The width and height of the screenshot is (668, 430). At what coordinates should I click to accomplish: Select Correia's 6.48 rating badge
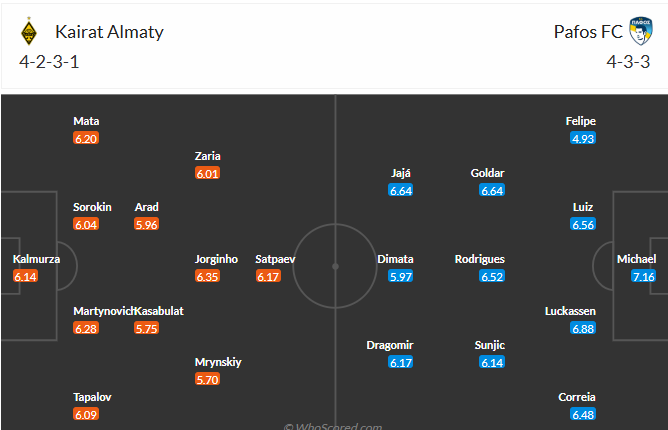(x=582, y=414)
